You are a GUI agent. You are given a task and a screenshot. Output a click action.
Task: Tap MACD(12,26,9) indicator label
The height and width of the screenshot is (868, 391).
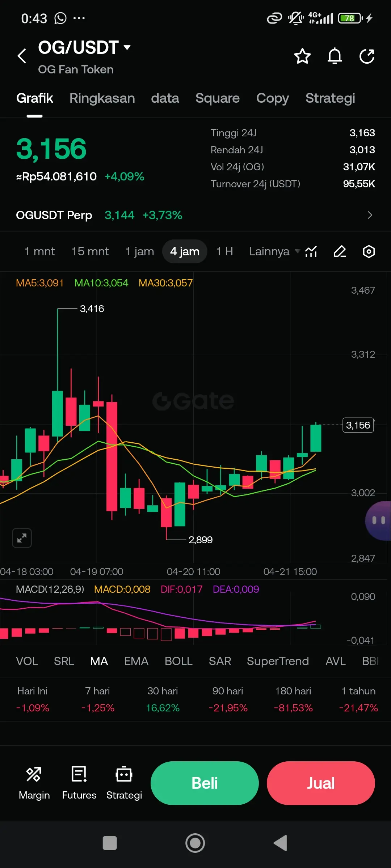point(50,589)
